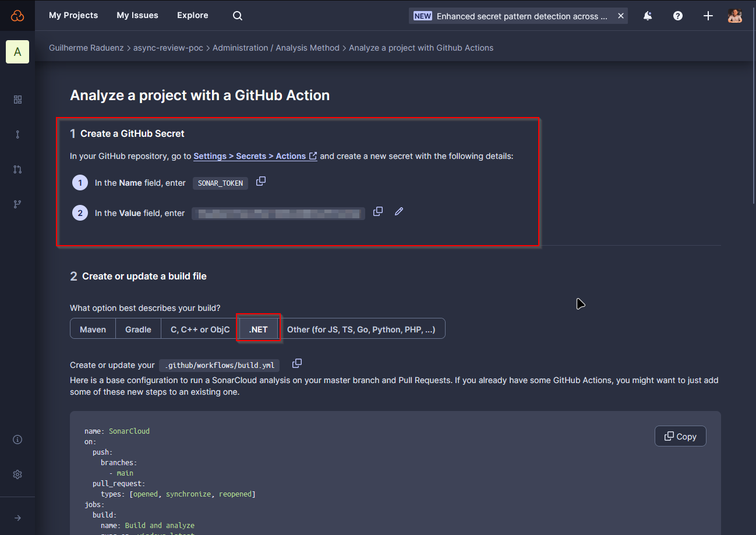Click 'Create or update a build file' heading
756x535 pixels.
[x=144, y=276]
